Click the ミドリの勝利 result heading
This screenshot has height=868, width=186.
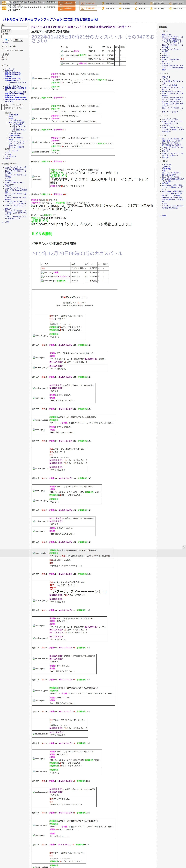[42, 234]
